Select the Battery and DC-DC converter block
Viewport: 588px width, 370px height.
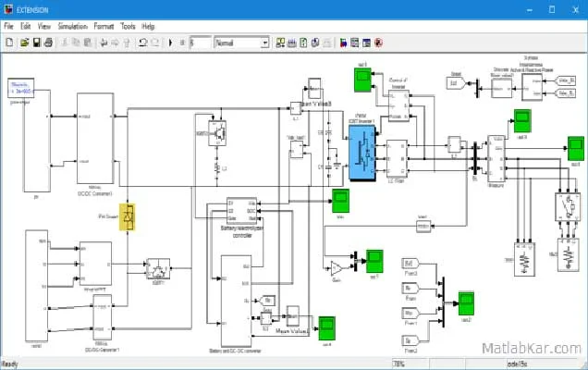click(x=237, y=302)
